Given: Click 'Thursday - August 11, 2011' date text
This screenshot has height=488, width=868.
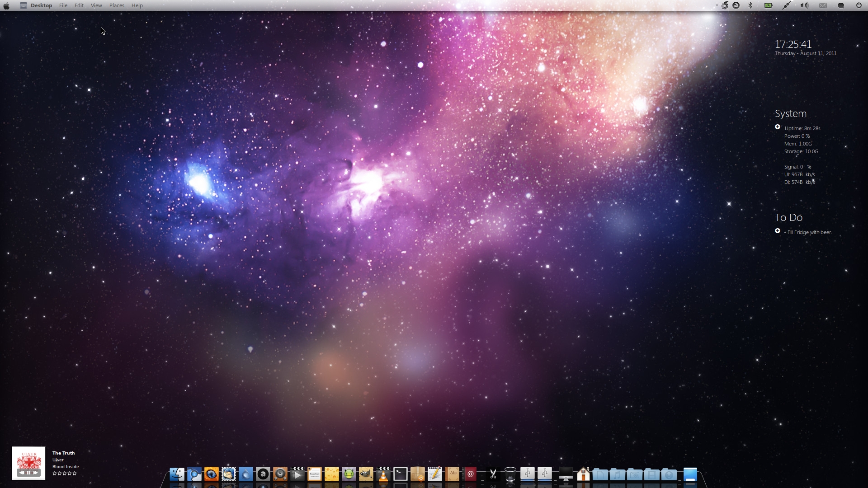Looking at the screenshot, I should [806, 53].
